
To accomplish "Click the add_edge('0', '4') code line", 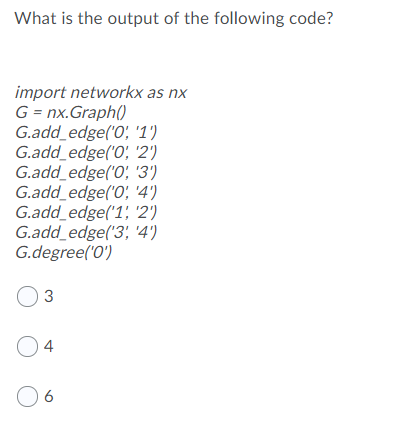I will 86,193.
